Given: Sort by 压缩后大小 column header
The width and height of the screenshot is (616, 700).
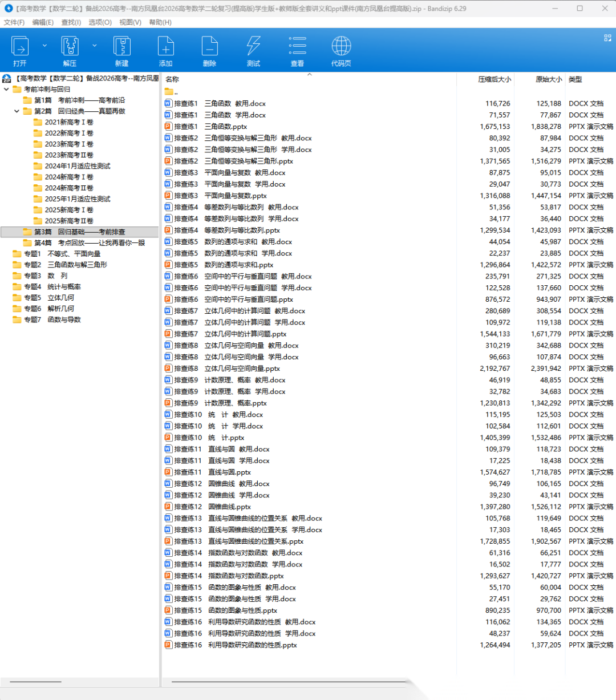Looking at the screenshot, I should [x=494, y=79].
